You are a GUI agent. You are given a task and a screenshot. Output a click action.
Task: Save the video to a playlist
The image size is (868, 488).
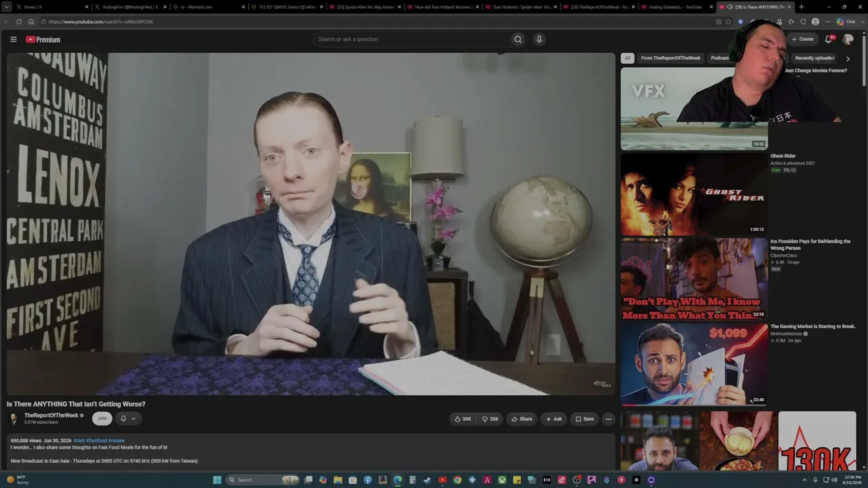click(585, 419)
